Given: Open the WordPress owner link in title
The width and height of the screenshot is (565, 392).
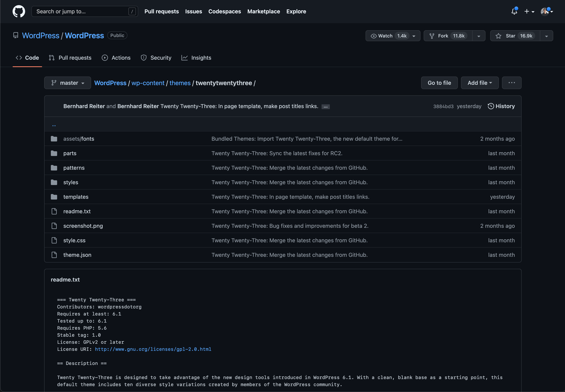Looking at the screenshot, I should coord(41,35).
